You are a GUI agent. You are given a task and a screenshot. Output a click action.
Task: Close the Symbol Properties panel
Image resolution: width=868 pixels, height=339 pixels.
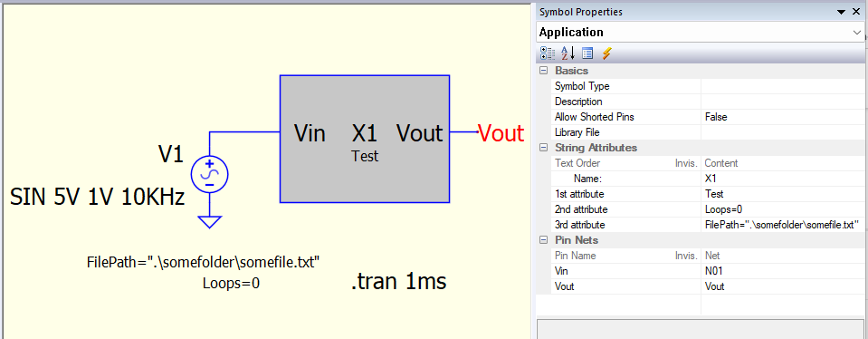tap(856, 12)
